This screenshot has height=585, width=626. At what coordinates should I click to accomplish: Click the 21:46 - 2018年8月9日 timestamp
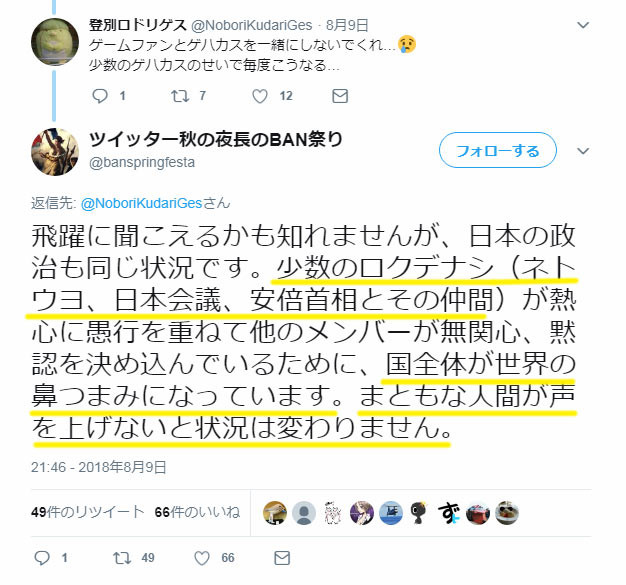click(99, 467)
